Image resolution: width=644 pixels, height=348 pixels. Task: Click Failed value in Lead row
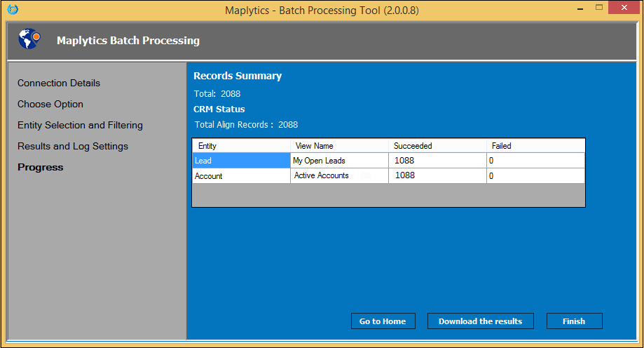[535, 161]
